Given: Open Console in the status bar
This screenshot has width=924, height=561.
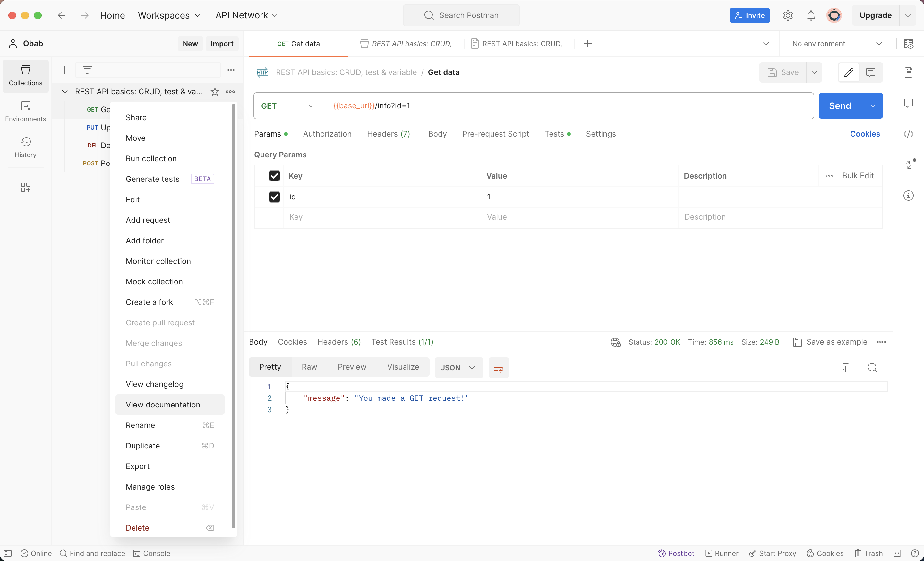Looking at the screenshot, I should tap(152, 553).
